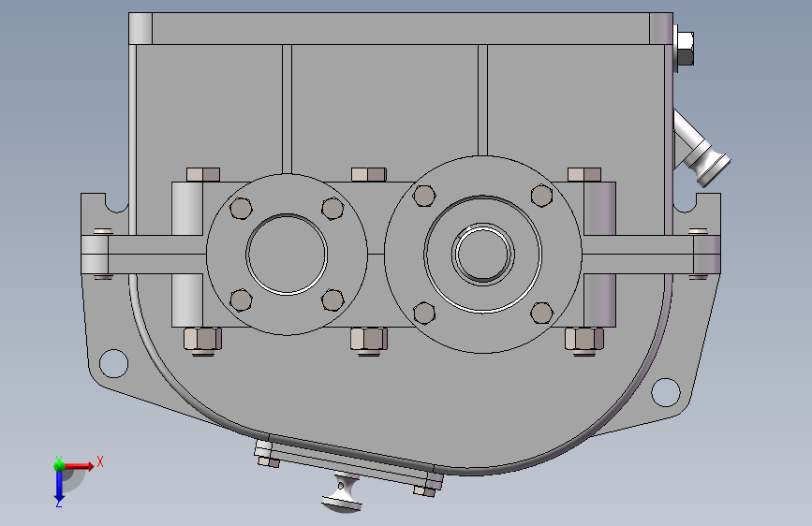The image size is (812, 526).
Task: Select lower-left bolt on right bearing cover
Action: tap(424, 314)
